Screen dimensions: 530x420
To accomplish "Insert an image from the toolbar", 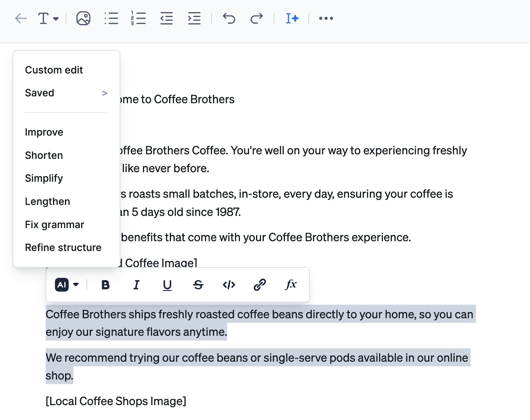I will (83, 18).
